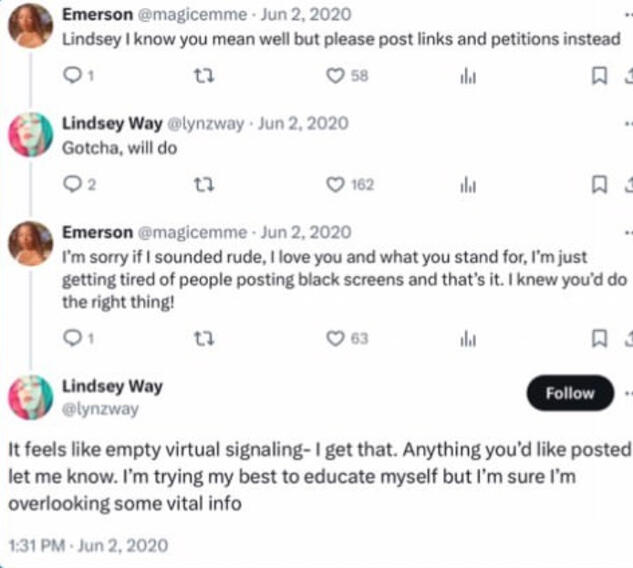Retweet Emerson's tweet about black screens
Viewport: 633px width, 568px height.
tap(200, 338)
